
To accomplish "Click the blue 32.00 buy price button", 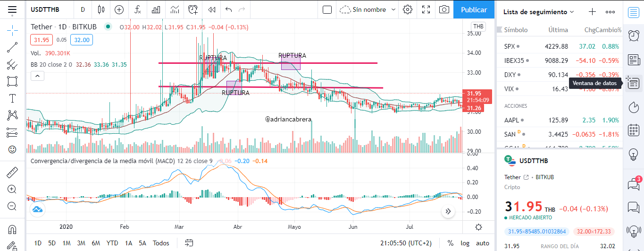I will (82, 40).
